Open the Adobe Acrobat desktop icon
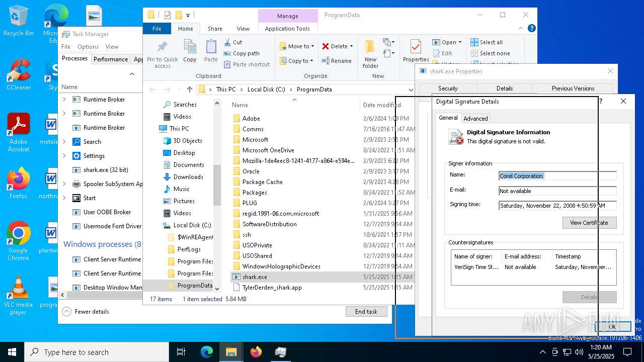 [x=18, y=132]
